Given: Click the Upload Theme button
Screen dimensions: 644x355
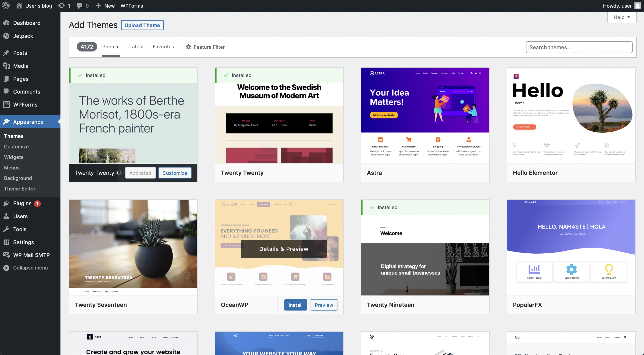Looking at the screenshot, I should pyautogui.click(x=142, y=25).
